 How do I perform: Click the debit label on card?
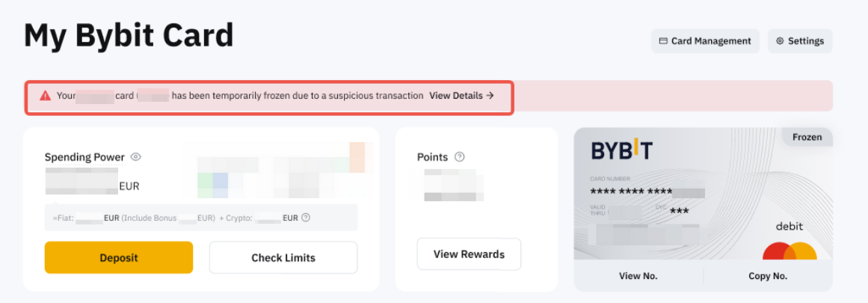tap(789, 226)
